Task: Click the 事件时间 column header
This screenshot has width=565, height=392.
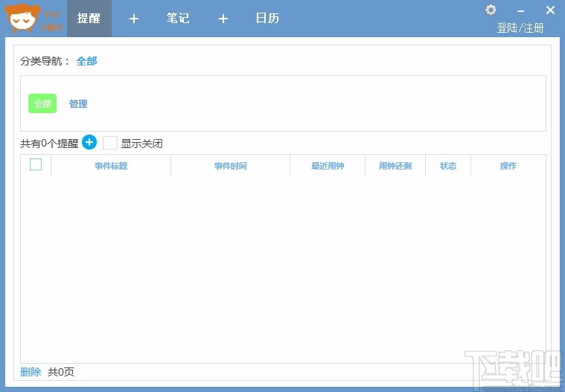Action: [x=230, y=166]
